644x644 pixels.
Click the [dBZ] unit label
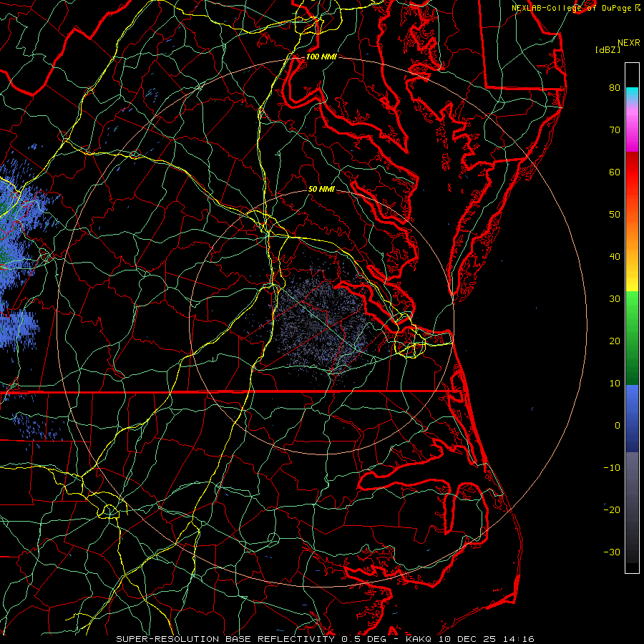608,50
